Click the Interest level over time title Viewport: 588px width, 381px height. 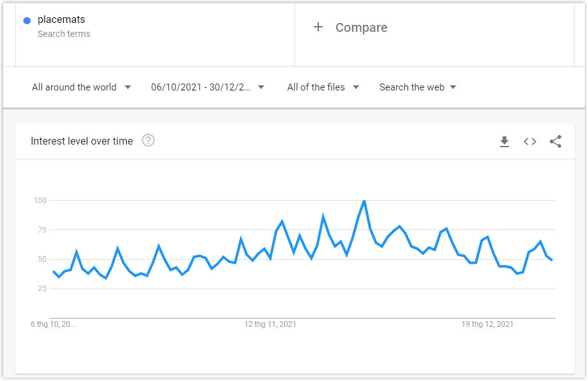[82, 141]
